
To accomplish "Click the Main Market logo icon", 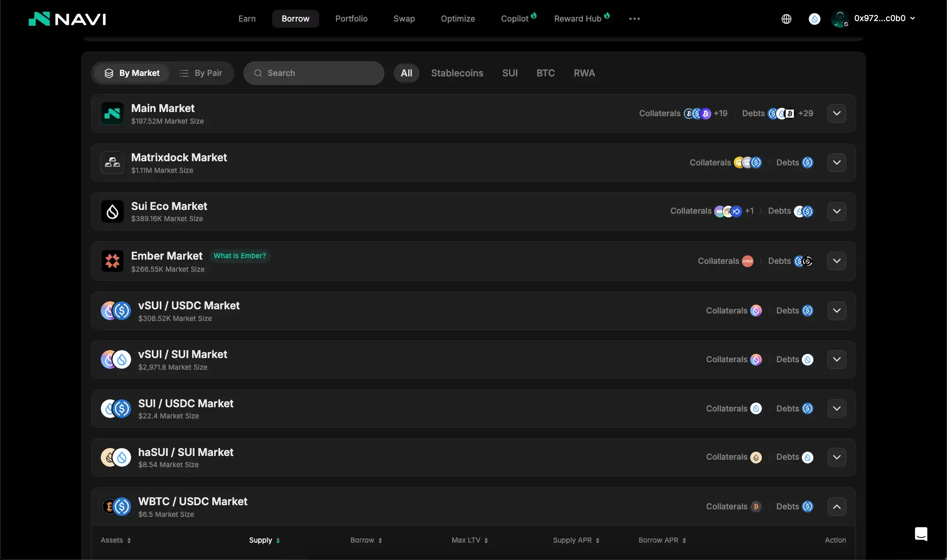I will click(112, 113).
